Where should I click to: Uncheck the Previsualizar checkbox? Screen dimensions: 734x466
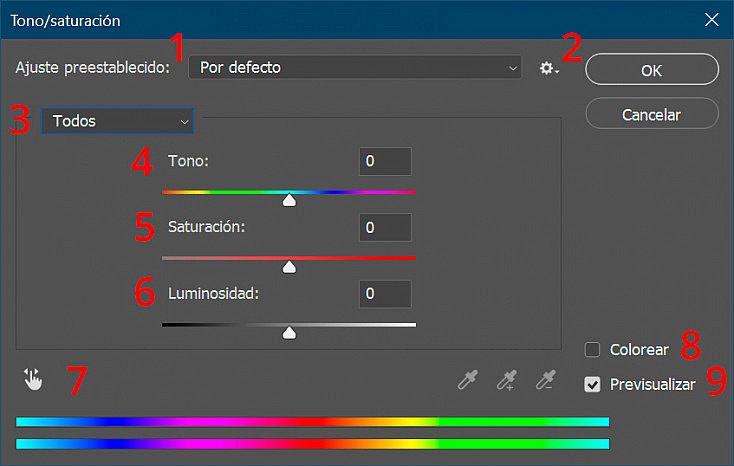click(592, 385)
